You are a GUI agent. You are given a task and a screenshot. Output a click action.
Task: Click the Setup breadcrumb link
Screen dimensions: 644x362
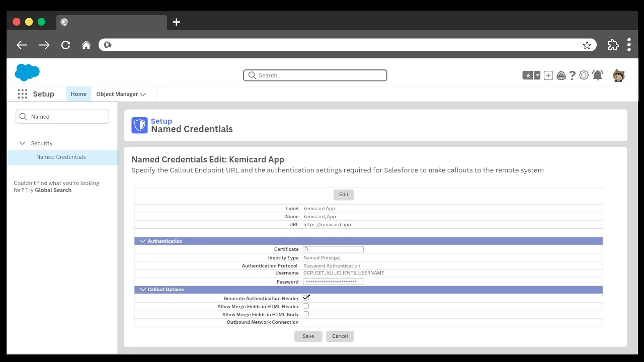point(162,121)
